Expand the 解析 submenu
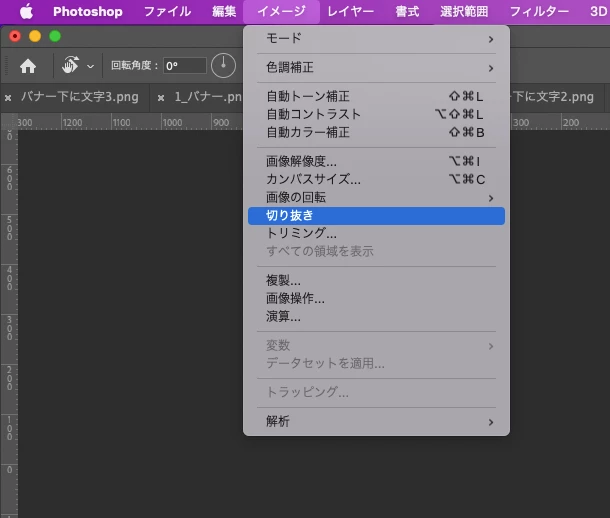This screenshot has height=518, width=610. coord(376,422)
